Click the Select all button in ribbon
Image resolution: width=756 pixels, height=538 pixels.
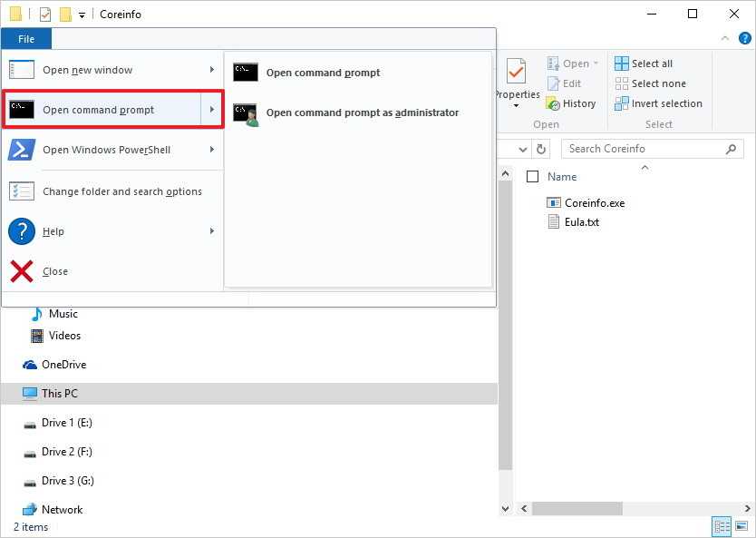pos(644,64)
